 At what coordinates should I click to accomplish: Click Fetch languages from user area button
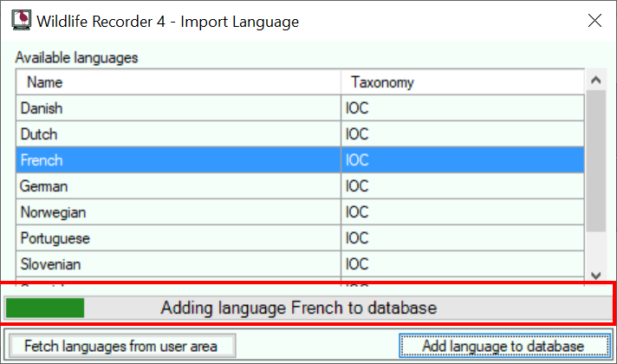[122, 346]
